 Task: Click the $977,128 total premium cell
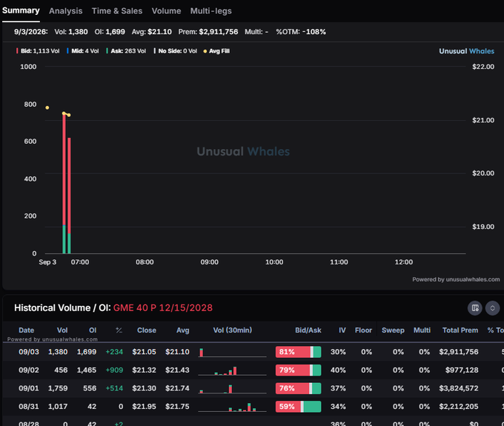(x=462, y=370)
